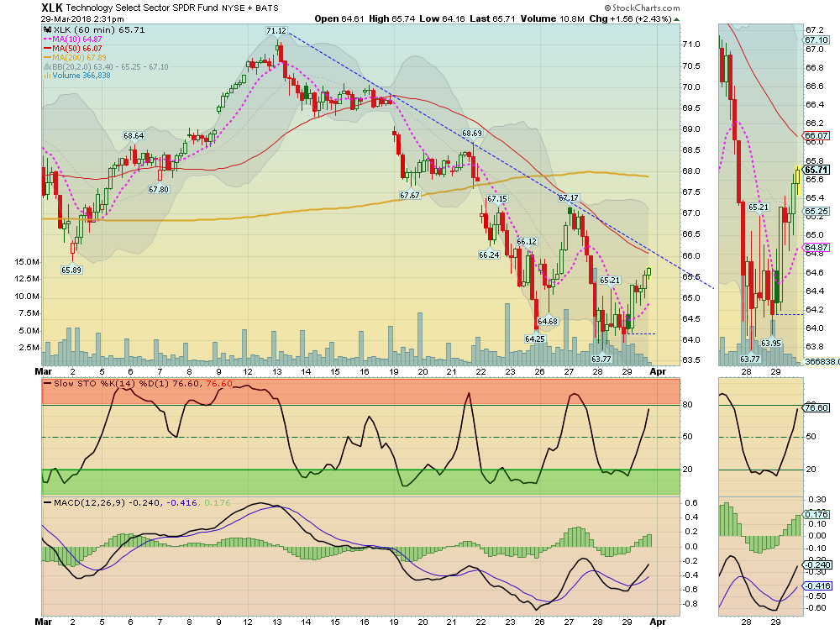840x630 pixels.
Task: Click the 65.21 annotation in main chart
Action: [x=610, y=281]
